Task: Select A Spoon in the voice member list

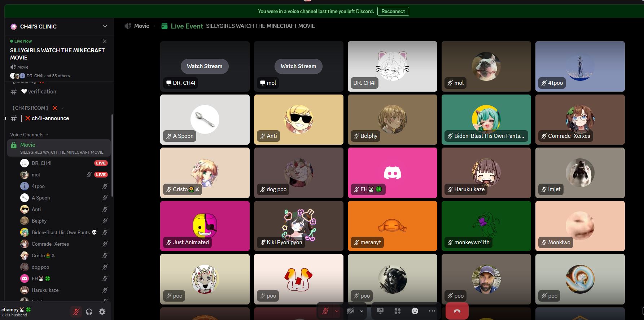Action: (x=64, y=198)
